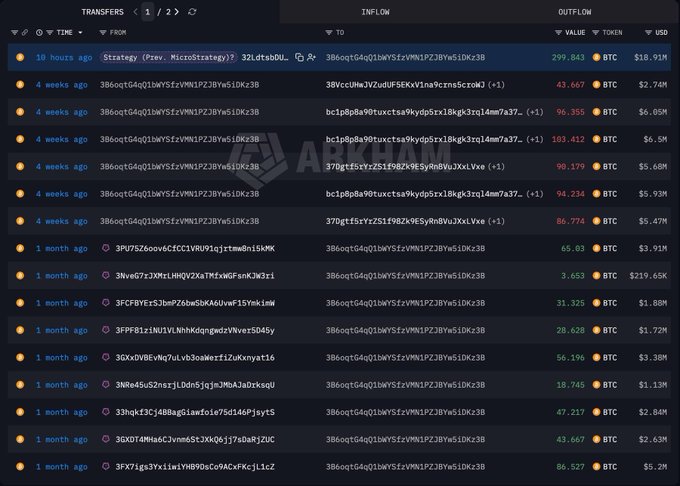Click the entity icon beside 3FPF81ziNU1 address
The width and height of the screenshot is (680, 486).
pyautogui.click(x=105, y=330)
